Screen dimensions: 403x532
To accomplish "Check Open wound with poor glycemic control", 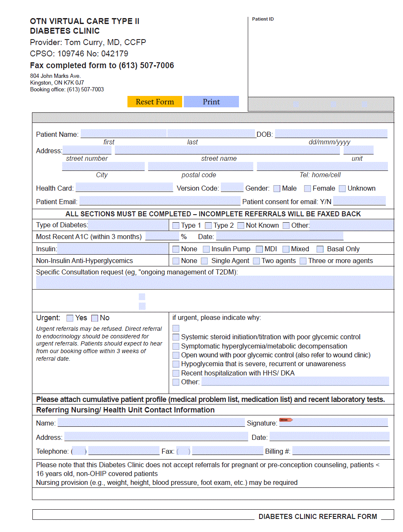I will click(176, 355).
